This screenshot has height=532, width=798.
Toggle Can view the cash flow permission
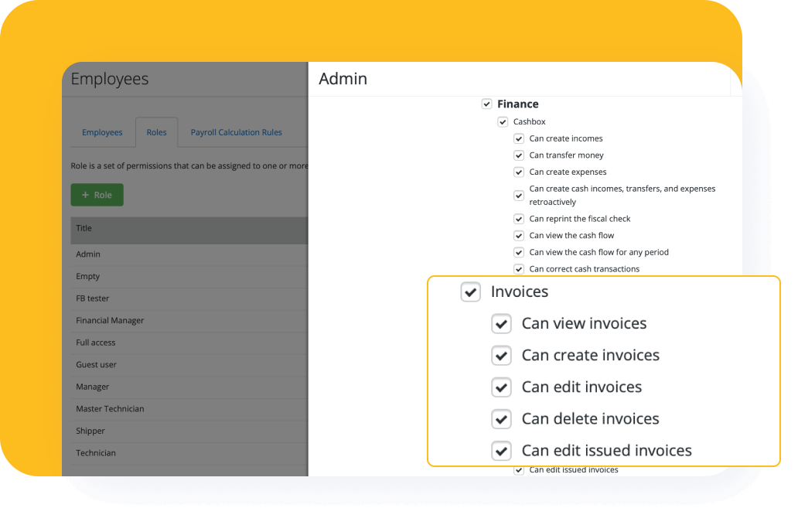pyautogui.click(x=519, y=235)
